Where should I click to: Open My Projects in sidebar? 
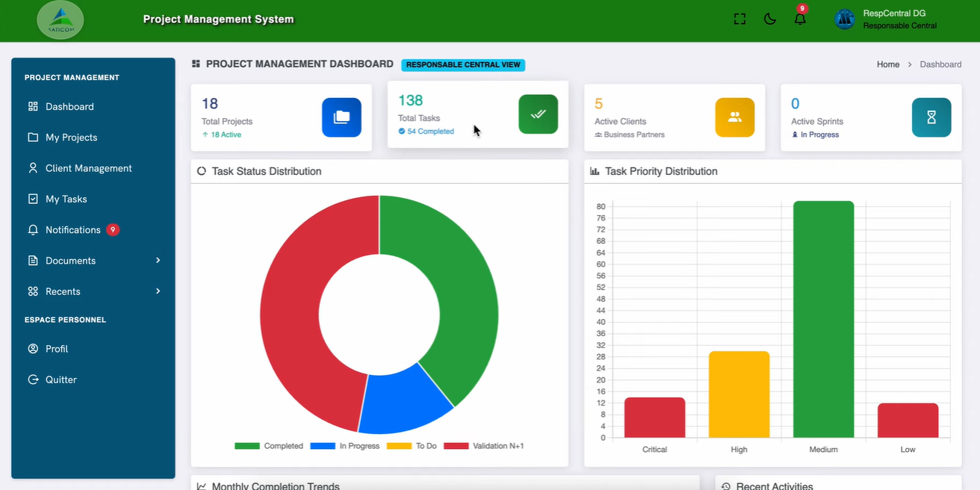71,137
